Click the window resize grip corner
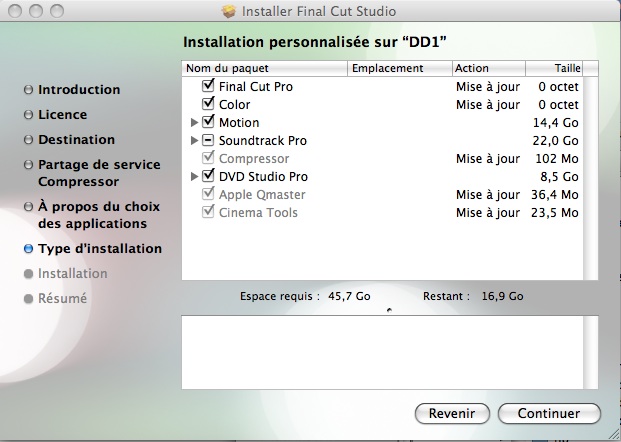The width and height of the screenshot is (621, 442). [x=615, y=436]
